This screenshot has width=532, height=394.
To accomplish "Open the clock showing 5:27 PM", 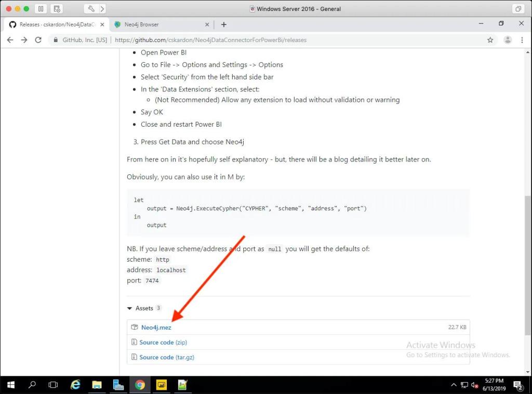I will pyautogui.click(x=494, y=385).
